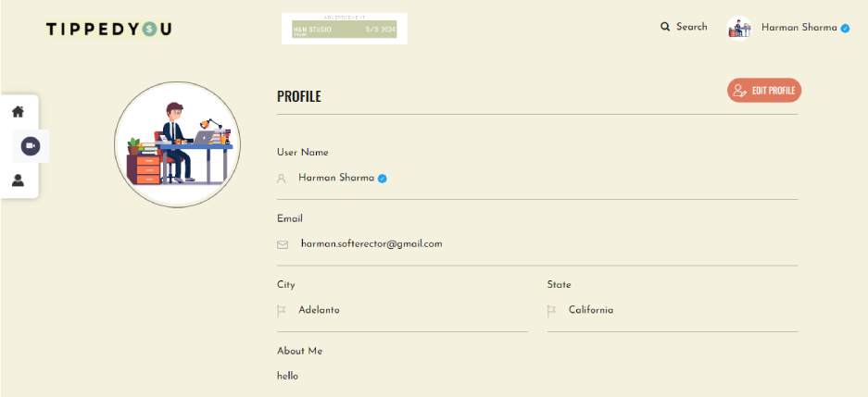Click the About Me text hello
Screen dimensions: 868x397
point(287,376)
